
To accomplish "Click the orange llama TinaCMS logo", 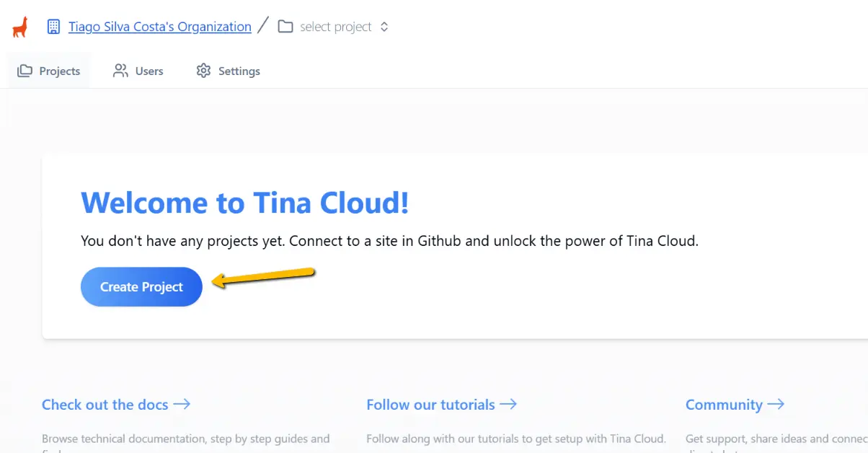I will click(19, 26).
